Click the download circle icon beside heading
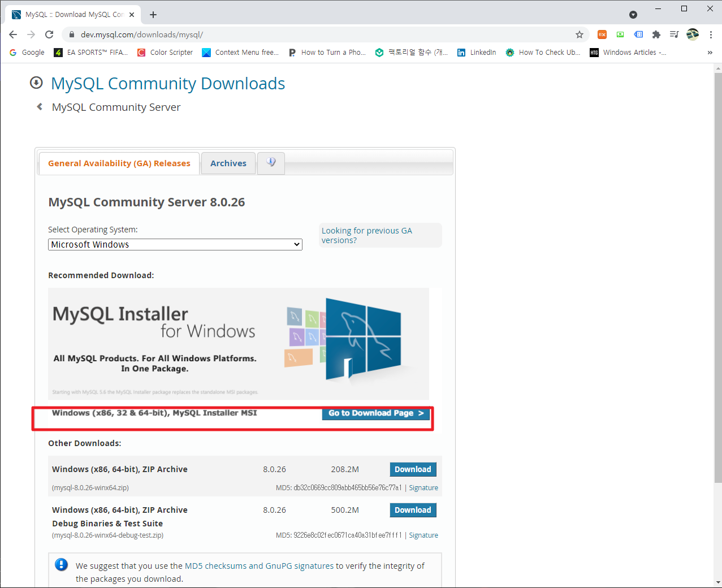 [36, 83]
